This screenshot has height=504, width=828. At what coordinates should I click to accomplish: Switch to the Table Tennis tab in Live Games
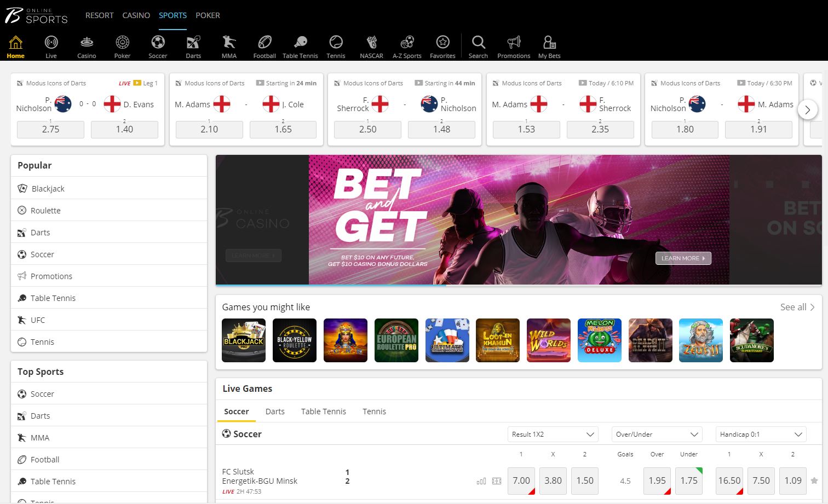(x=324, y=412)
